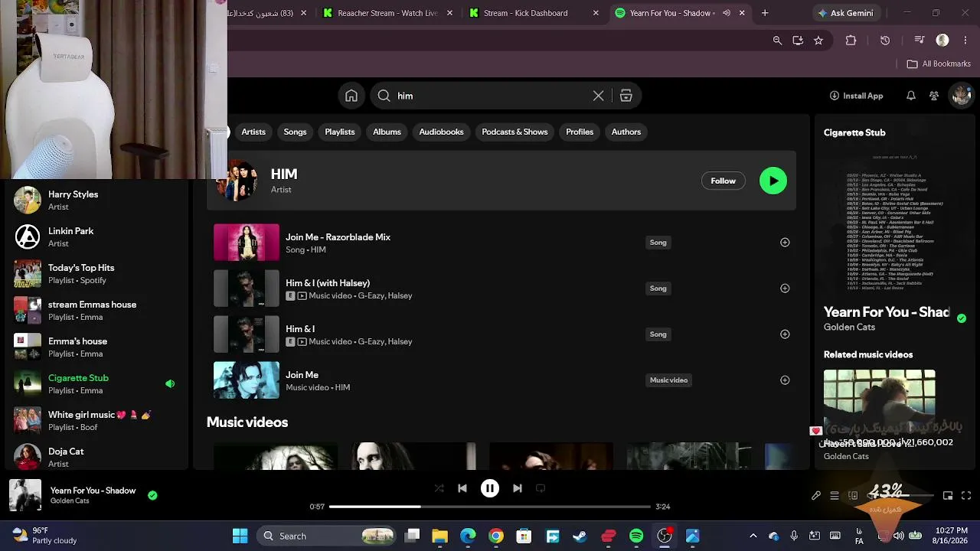This screenshot has width=980, height=551.
Task: Open the connect to a device icon
Action: (853, 496)
